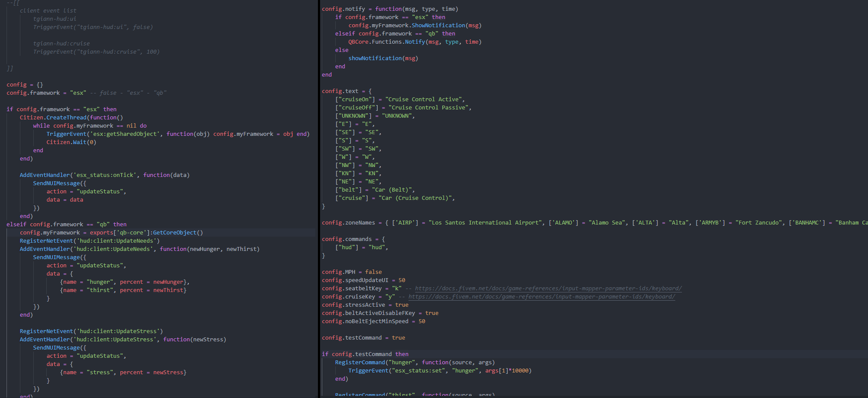Click the 'config.beltActiveDisableFKey = true' line

tap(380, 313)
